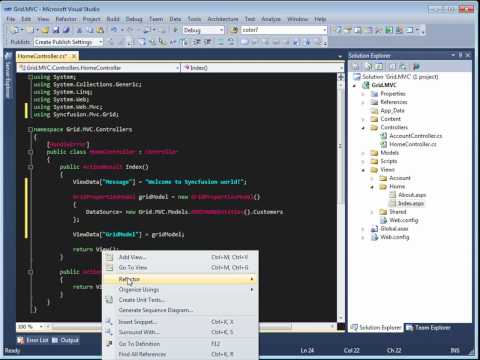Image resolution: width=480 pixels, height=360 pixels.
Task: Open the Grid.MVC.Controllers.HomeController class dropdown
Action: point(178,68)
